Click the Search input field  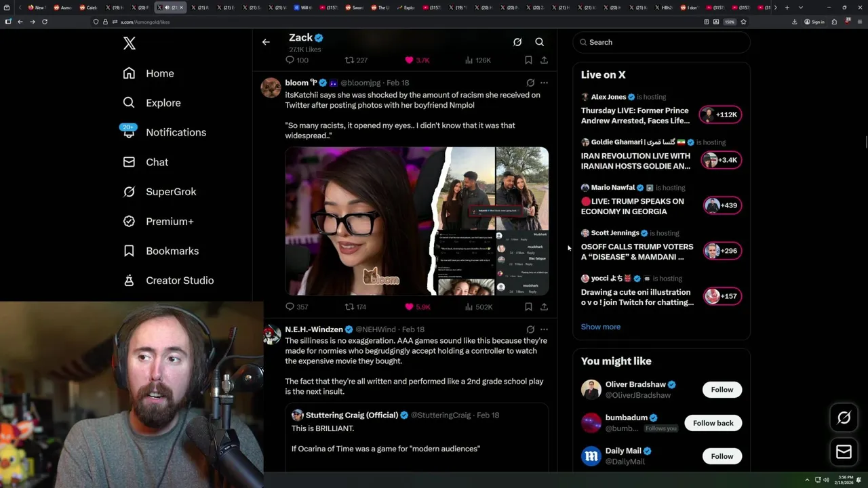(661, 42)
